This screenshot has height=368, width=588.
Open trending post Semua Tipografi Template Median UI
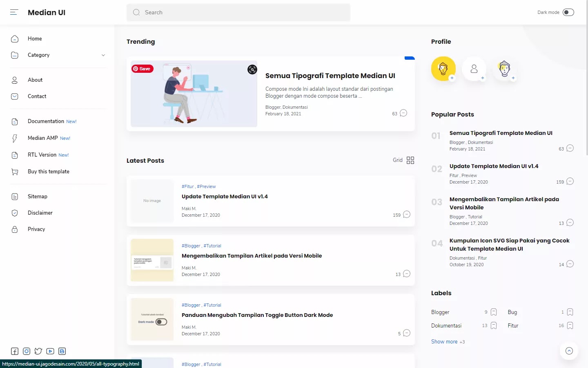point(330,76)
